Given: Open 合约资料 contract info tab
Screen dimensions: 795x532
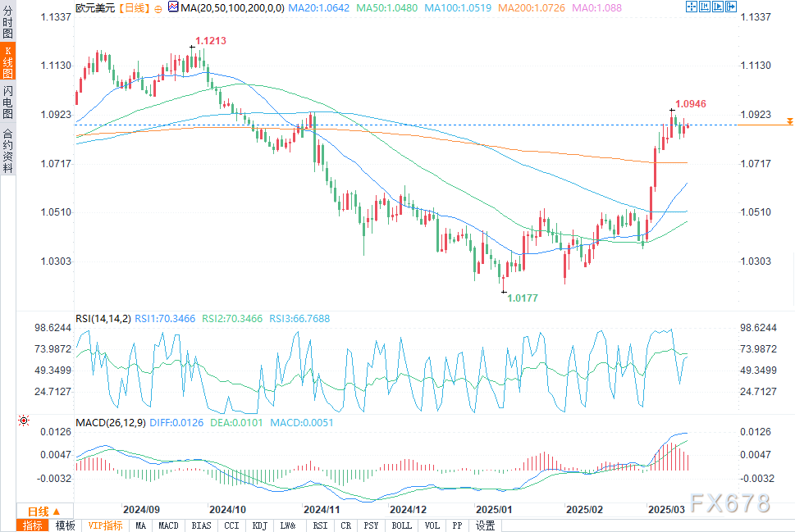Looking at the screenshot, I should (7, 150).
